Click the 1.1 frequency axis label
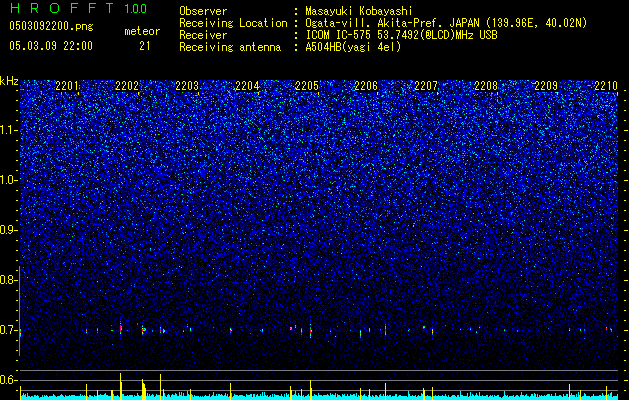The width and height of the screenshot is (629, 400). click(9, 130)
